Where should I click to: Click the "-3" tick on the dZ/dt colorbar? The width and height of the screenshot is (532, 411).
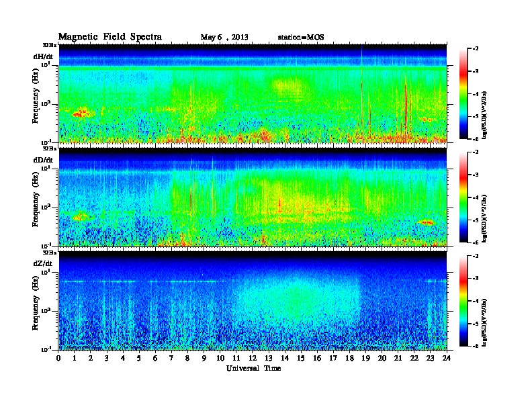(476, 278)
